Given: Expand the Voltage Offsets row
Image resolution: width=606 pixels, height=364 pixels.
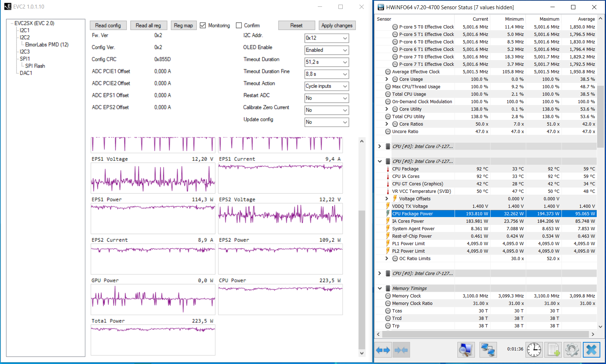Looking at the screenshot, I should 387,199.
